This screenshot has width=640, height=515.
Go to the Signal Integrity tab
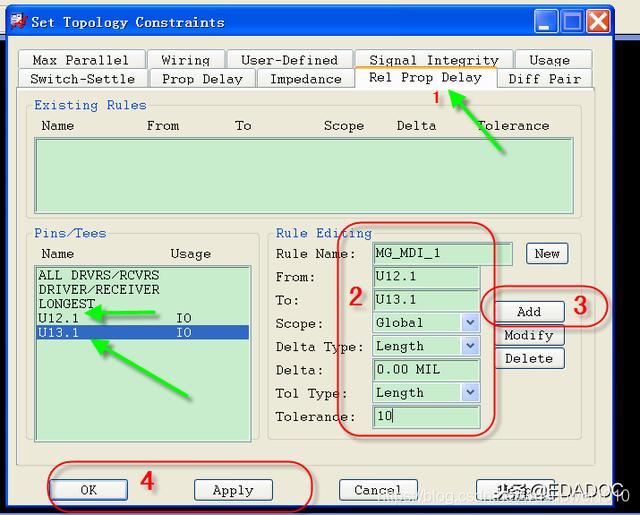tap(434, 60)
